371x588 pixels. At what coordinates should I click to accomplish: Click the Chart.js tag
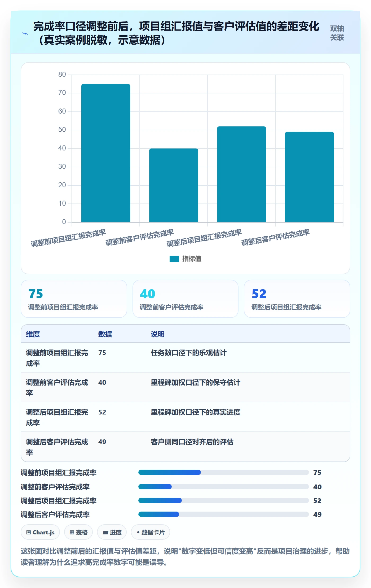[x=40, y=532]
